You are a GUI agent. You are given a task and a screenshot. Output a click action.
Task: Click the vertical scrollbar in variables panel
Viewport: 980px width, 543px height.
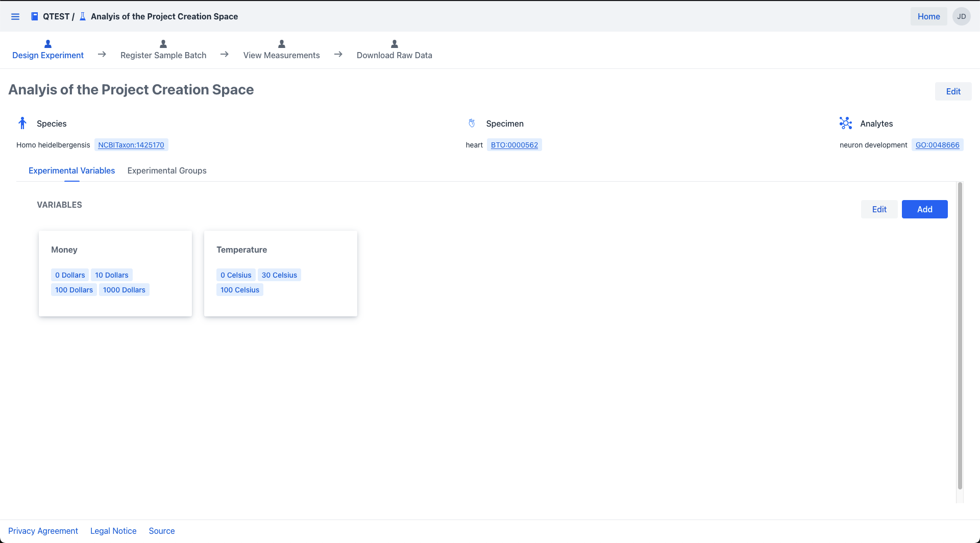click(x=960, y=337)
